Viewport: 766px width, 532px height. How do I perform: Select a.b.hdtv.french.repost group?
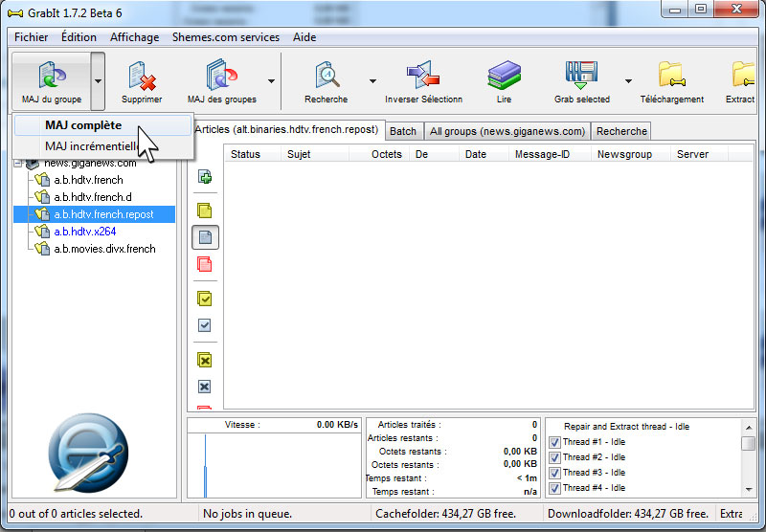pyautogui.click(x=103, y=214)
